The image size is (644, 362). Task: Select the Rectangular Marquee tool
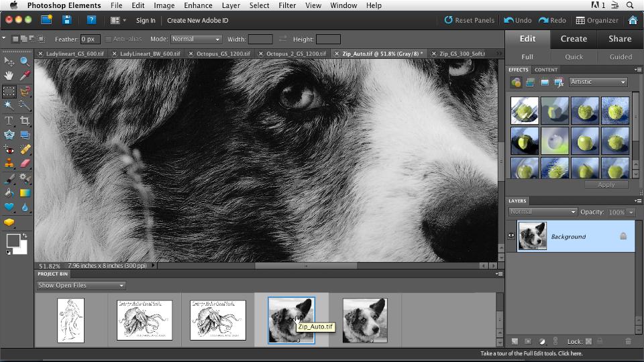pos(9,91)
